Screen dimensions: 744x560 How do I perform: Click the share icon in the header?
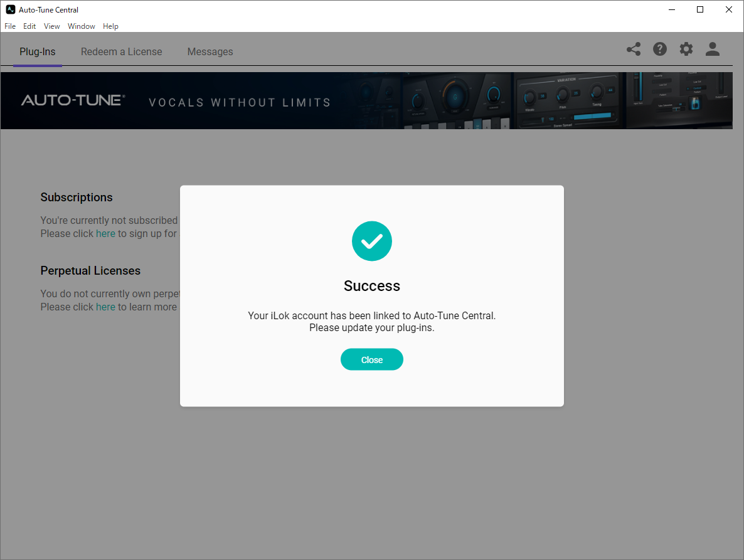coord(634,49)
